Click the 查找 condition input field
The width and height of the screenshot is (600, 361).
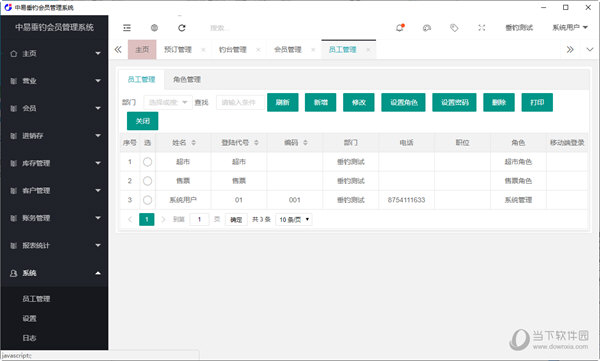click(x=240, y=102)
